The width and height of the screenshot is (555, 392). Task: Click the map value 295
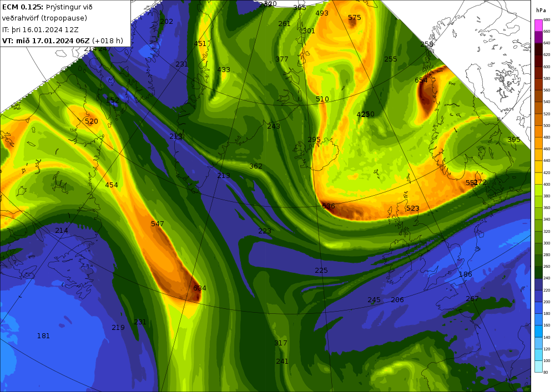coord(314,140)
